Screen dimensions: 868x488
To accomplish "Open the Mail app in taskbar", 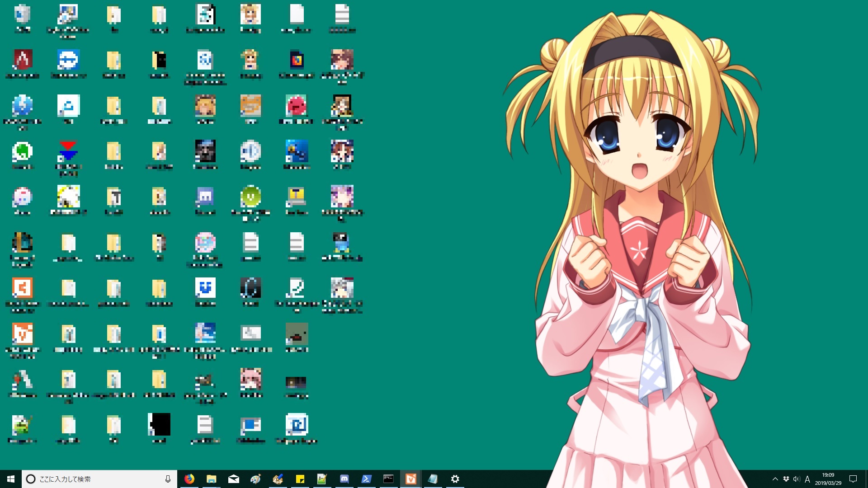I will [233, 479].
